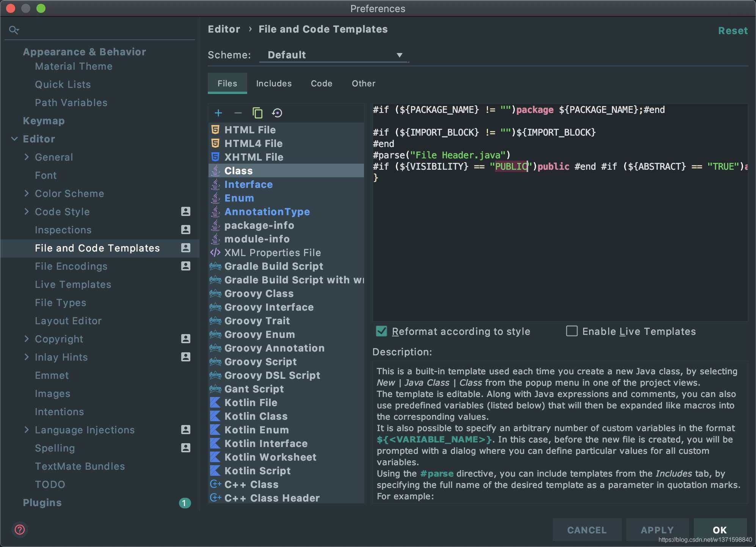This screenshot has height=547, width=756.
Task: Revert template with the rollback arrow icon
Action: (278, 113)
